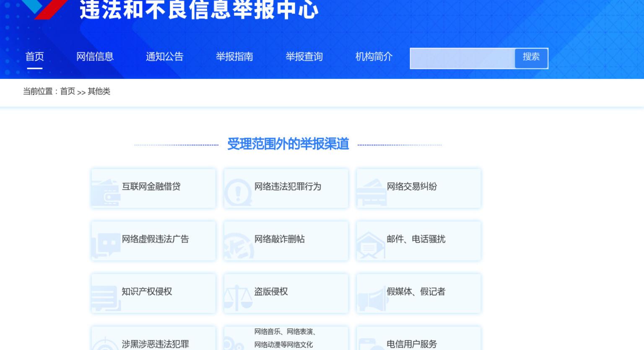Open 机构简介 page

(374, 57)
